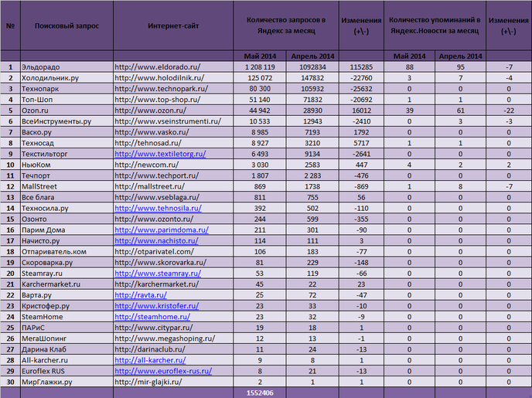Click the 'Отпариватель.ком' cell
The height and width of the screenshot is (398, 532).
[x=66, y=251]
